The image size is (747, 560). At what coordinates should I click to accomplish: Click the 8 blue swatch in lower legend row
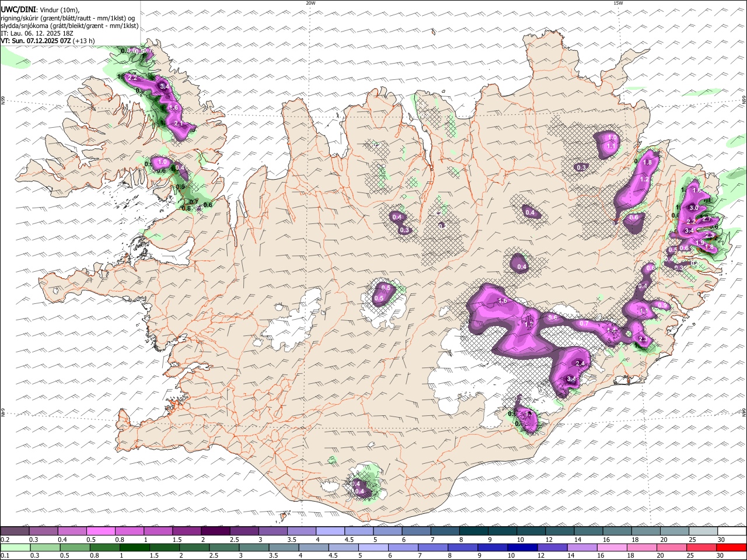tap(462, 548)
